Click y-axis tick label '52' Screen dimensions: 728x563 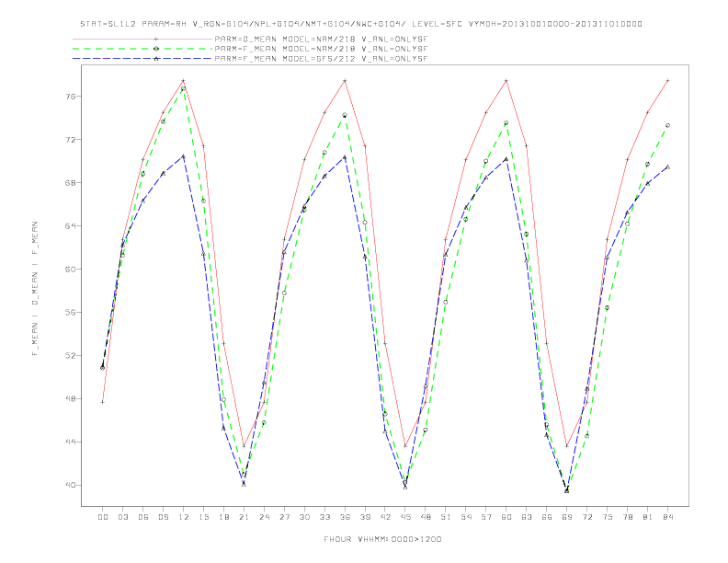[71, 355]
